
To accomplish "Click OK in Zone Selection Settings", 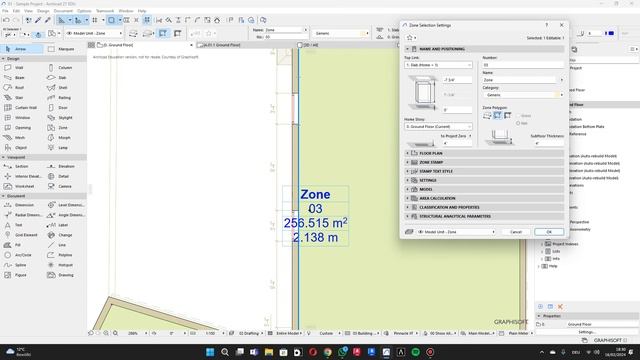I will (549, 232).
